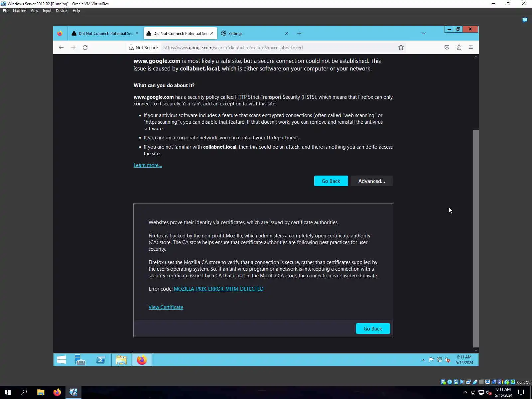
Task: Click VirtualBox optical disk status icon
Action: [450, 382]
